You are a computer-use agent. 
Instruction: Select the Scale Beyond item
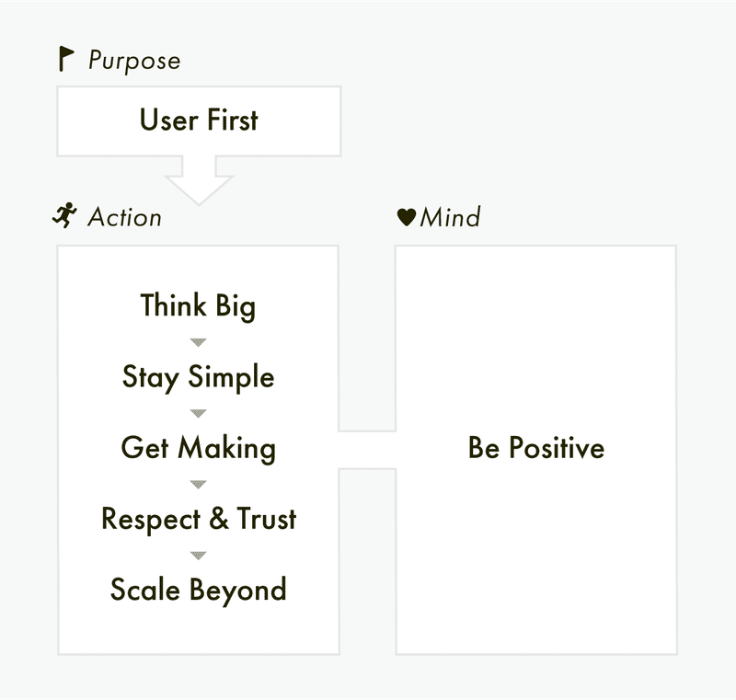pos(198,590)
